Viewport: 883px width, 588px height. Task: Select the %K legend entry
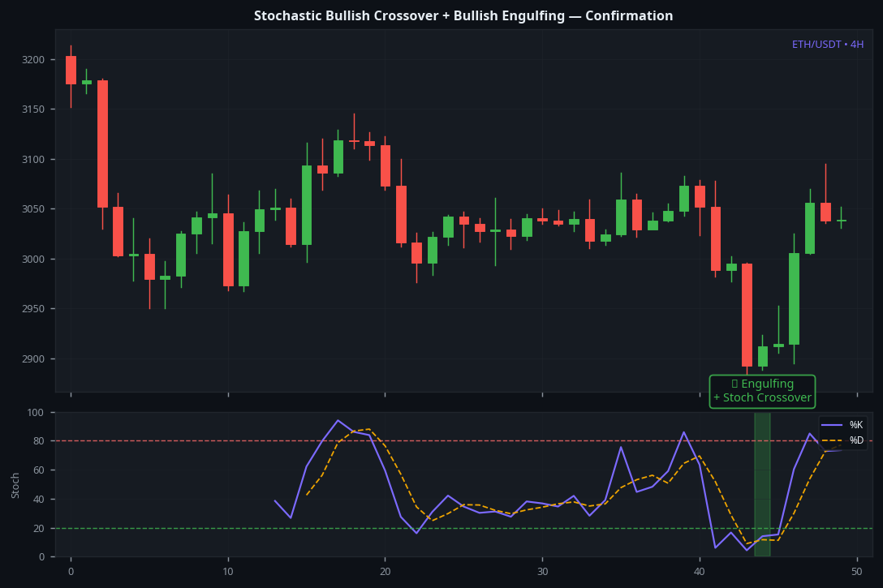(842, 425)
